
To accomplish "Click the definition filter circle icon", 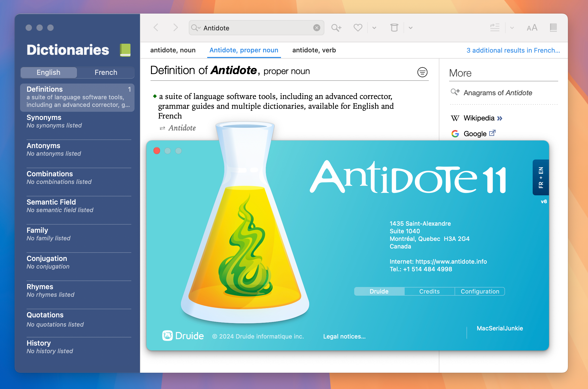I will click(x=422, y=72).
